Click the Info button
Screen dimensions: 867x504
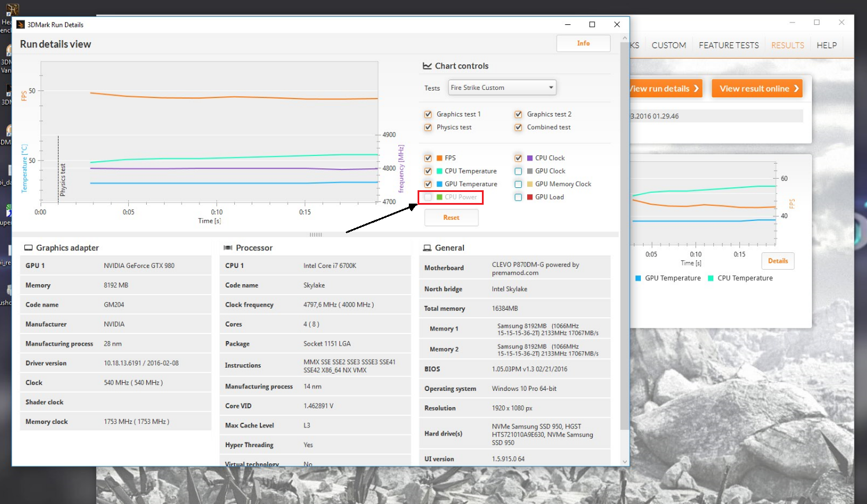click(x=583, y=43)
